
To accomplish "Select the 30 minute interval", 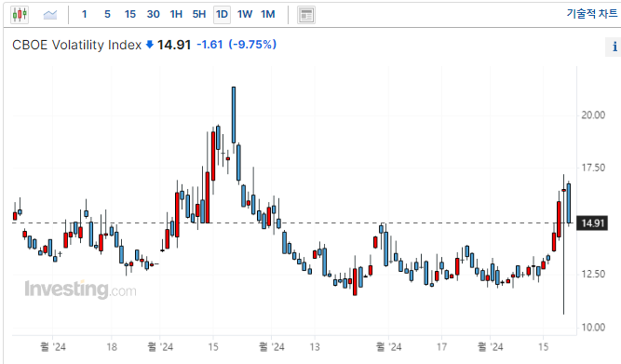I will 153,14.
